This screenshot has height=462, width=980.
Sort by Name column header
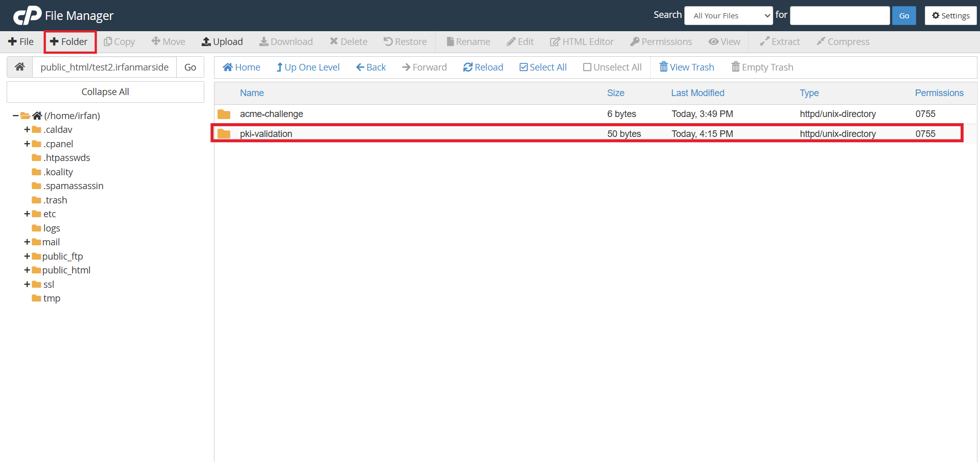pyautogui.click(x=252, y=93)
